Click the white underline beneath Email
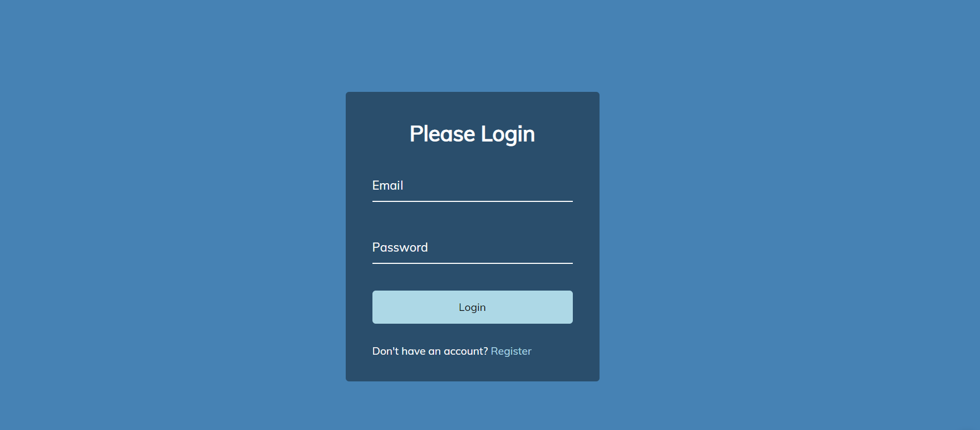980x430 pixels. [472, 201]
